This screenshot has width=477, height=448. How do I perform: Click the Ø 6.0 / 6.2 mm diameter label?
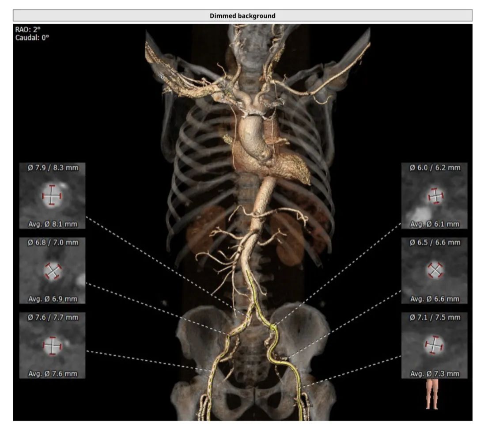pyautogui.click(x=435, y=168)
